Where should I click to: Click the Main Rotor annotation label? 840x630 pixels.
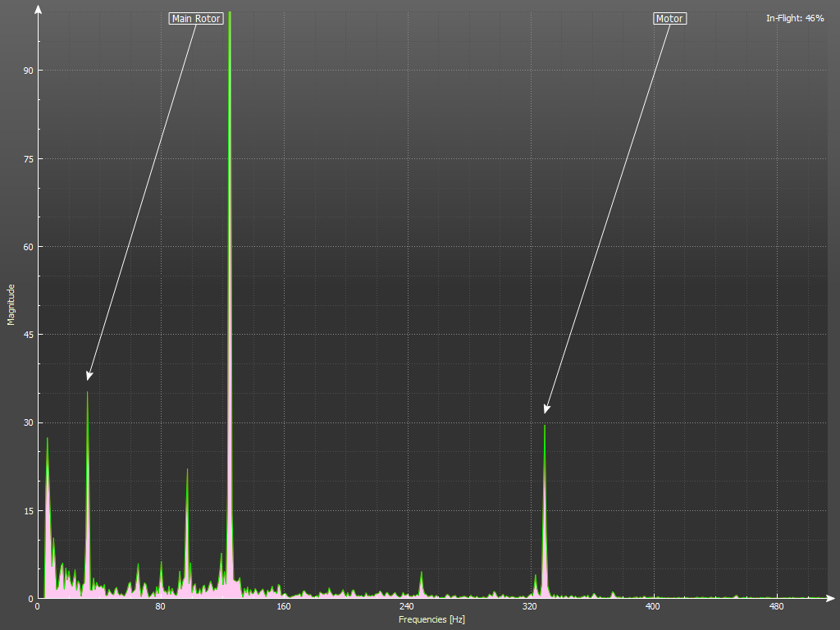tap(196, 18)
